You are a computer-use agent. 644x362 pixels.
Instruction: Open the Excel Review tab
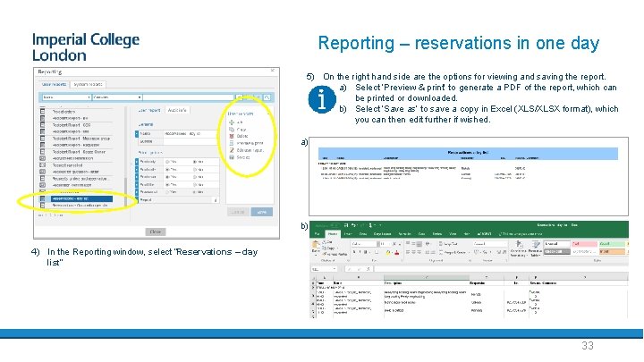437,233
